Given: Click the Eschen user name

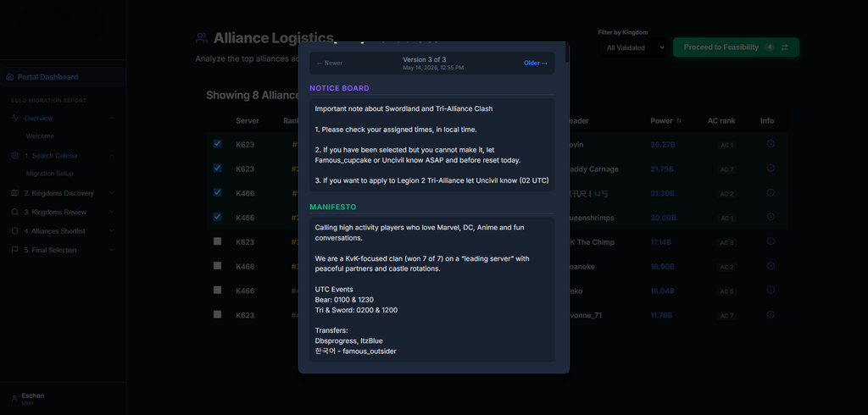Looking at the screenshot, I should [x=33, y=396].
